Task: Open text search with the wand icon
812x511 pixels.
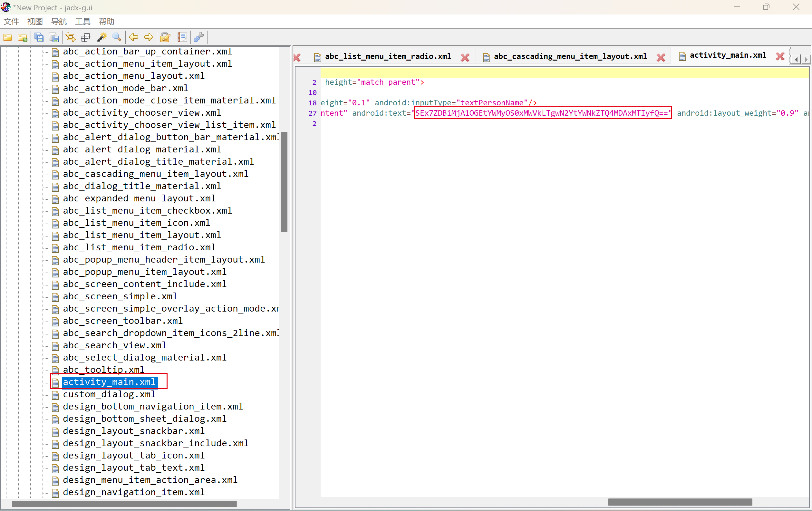Action: tap(102, 37)
